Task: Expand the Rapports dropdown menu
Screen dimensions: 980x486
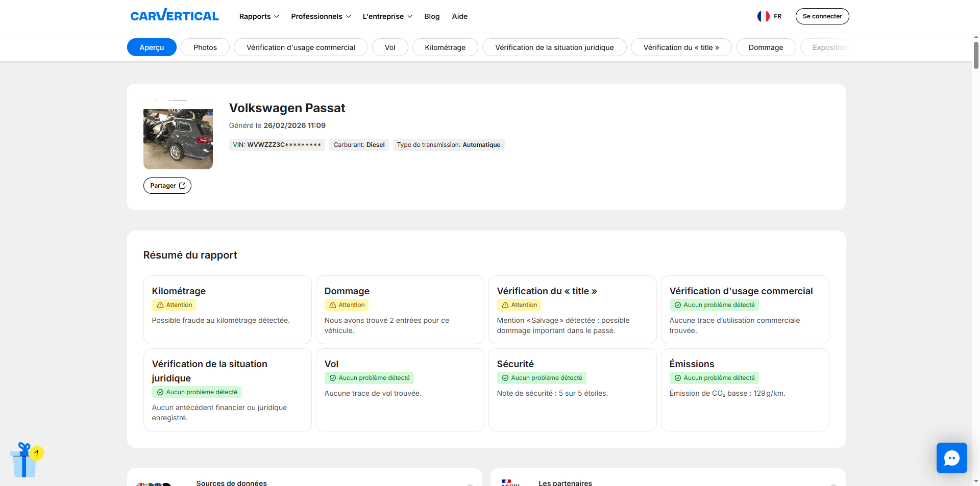Action: [x=259, y=16]
